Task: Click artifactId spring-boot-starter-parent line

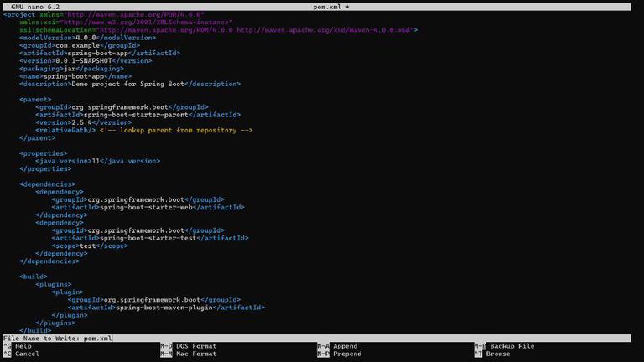Action: 138,115
